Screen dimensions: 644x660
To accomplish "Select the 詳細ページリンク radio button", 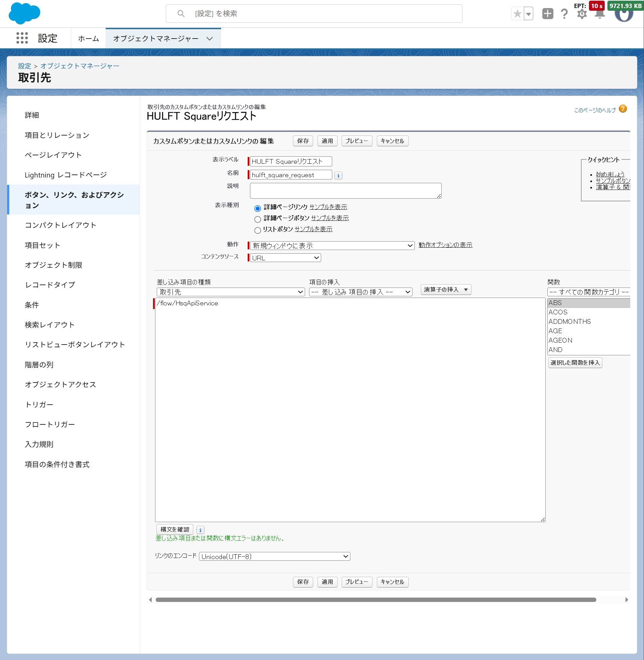I will point(257,208).
